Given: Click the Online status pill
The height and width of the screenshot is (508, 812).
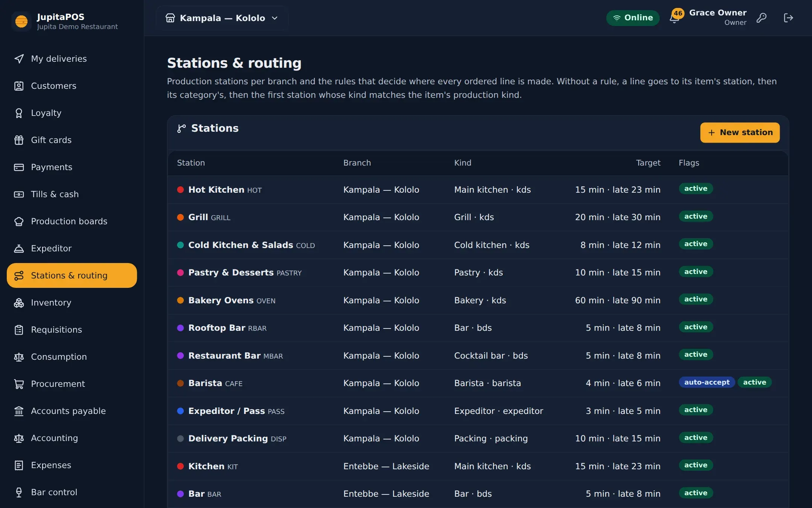Looking at the screenshot, I should click(x=633, y=18).
